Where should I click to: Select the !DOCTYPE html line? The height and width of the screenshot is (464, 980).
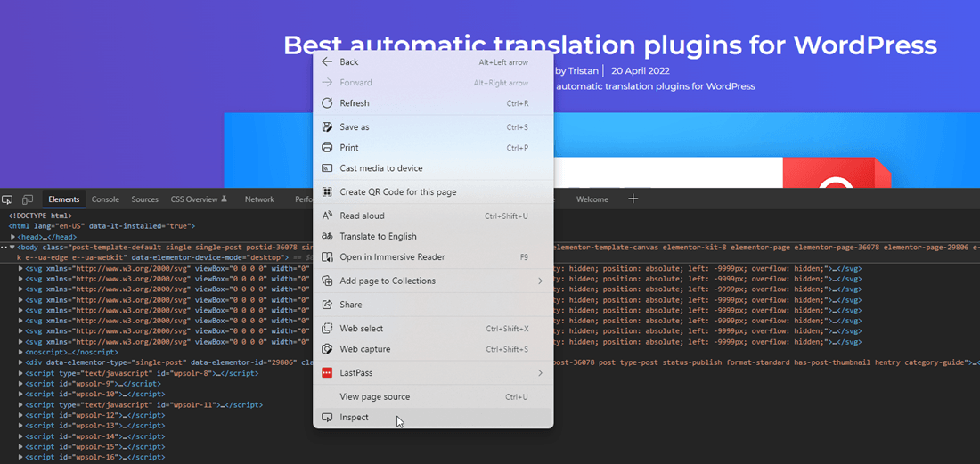[x=40, y=216]
